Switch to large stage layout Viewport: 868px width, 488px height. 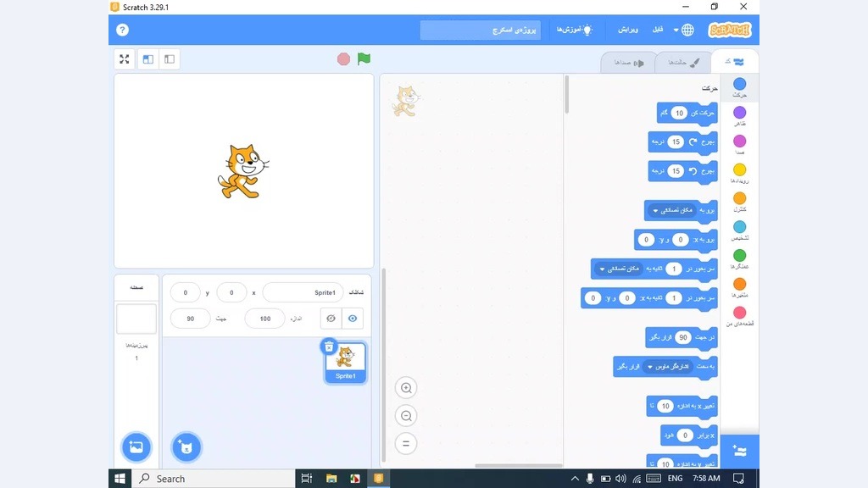(147, 59)
